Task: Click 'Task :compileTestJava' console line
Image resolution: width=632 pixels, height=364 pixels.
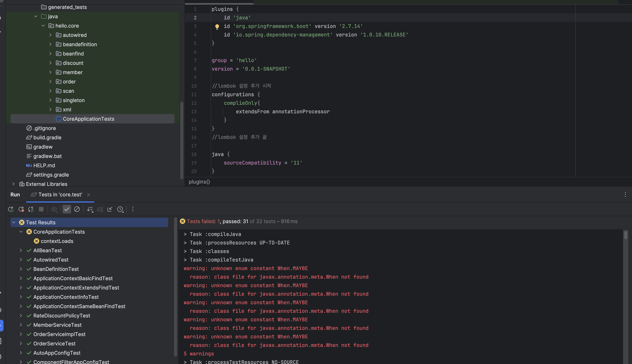Action: coord(219,260)
